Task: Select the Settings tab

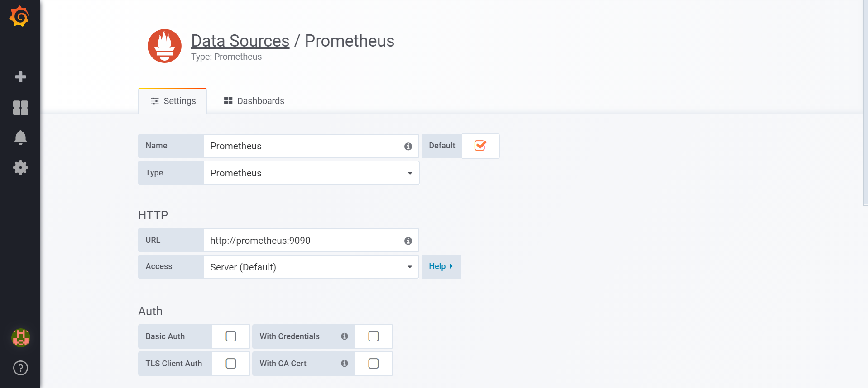Action: 173,100
